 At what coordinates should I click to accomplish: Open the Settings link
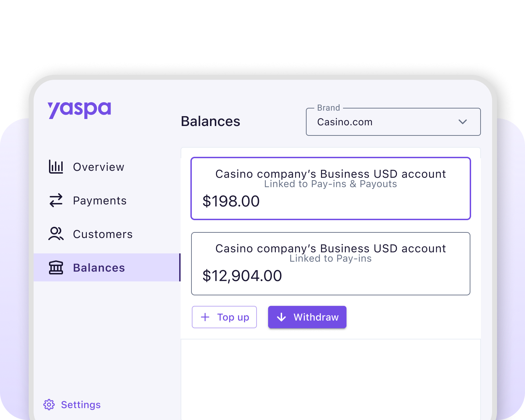click(x=80, y=405)
